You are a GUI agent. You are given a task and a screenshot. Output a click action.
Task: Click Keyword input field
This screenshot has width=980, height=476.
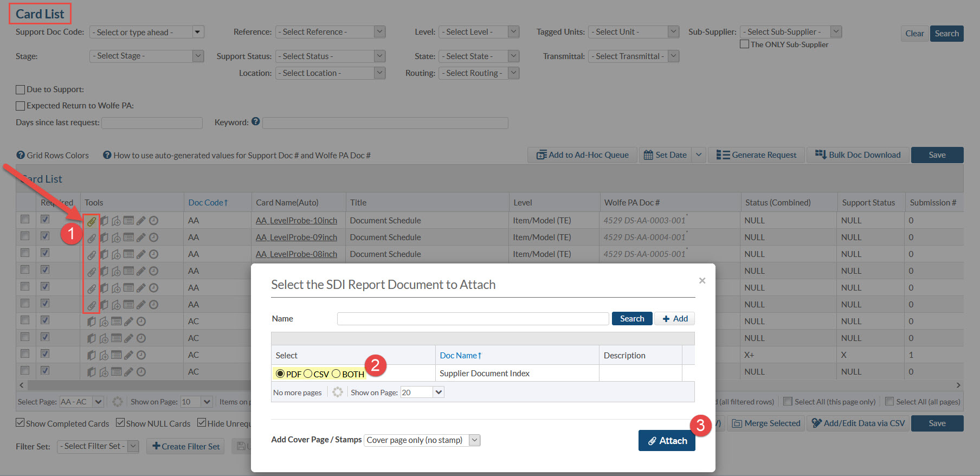[385, 123]
